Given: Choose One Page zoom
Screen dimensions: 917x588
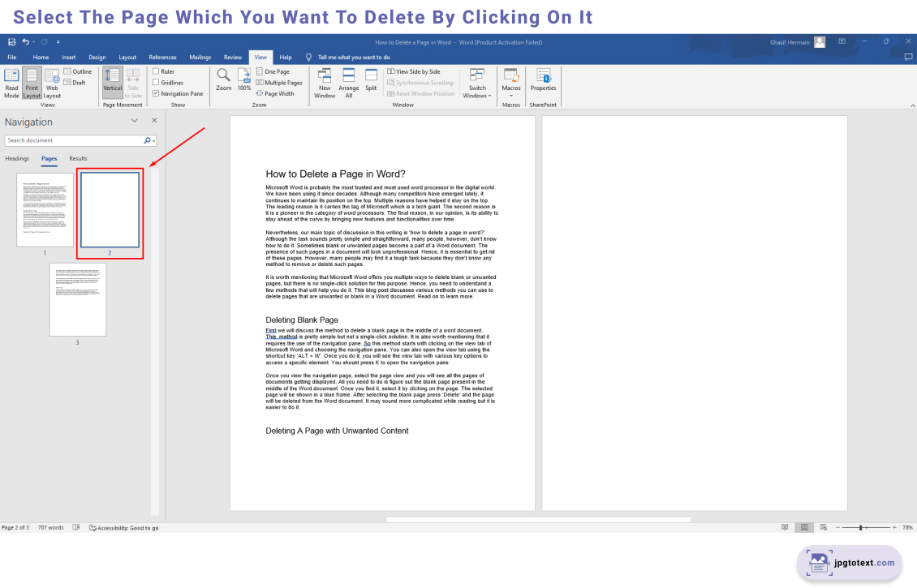Looking at the screenshot, I should [x=273, y=71].
